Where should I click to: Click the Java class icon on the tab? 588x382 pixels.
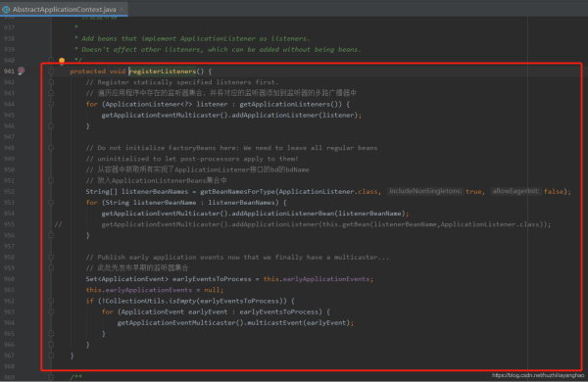[6, 9]
